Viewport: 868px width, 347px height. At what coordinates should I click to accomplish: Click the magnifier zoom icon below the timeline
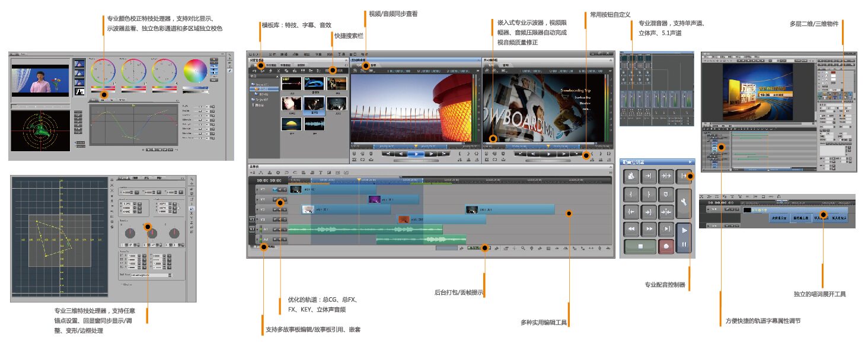(524, 248)
